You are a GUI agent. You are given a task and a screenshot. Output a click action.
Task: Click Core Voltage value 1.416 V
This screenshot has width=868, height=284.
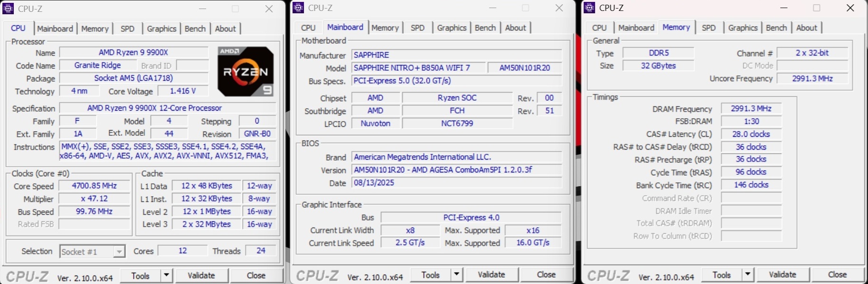click(x=183, y=91)
